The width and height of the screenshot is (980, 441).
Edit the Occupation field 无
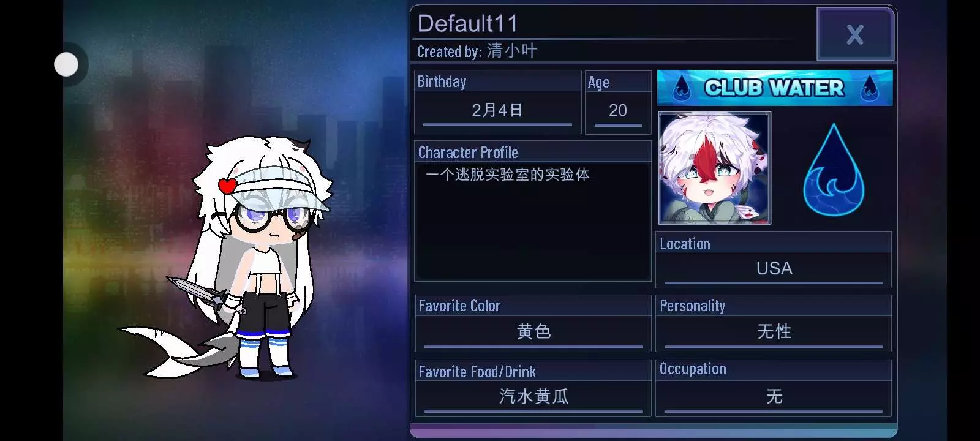point(774,398)
